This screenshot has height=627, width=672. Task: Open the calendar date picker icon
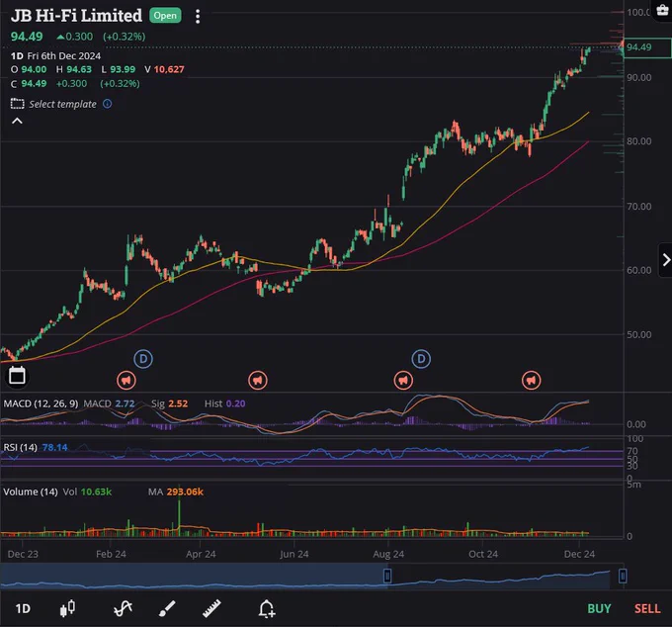tap(17, 376)
